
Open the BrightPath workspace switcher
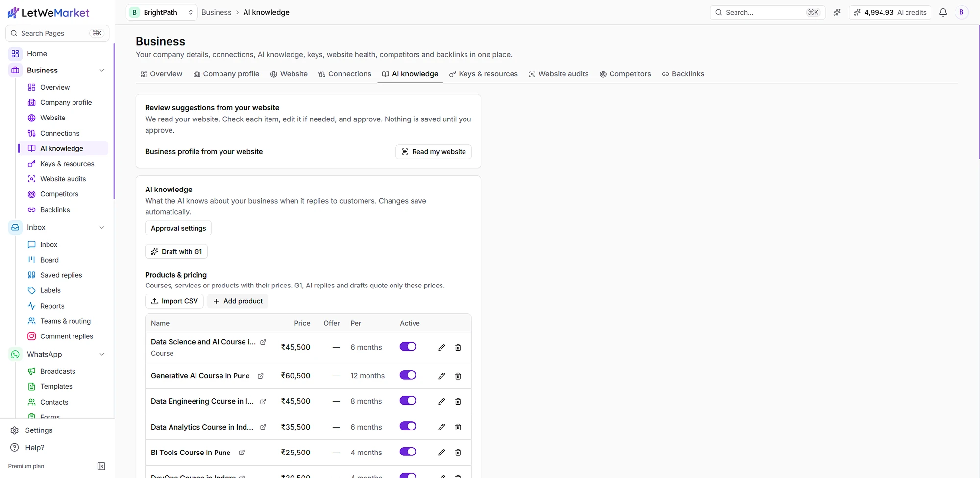162,12
